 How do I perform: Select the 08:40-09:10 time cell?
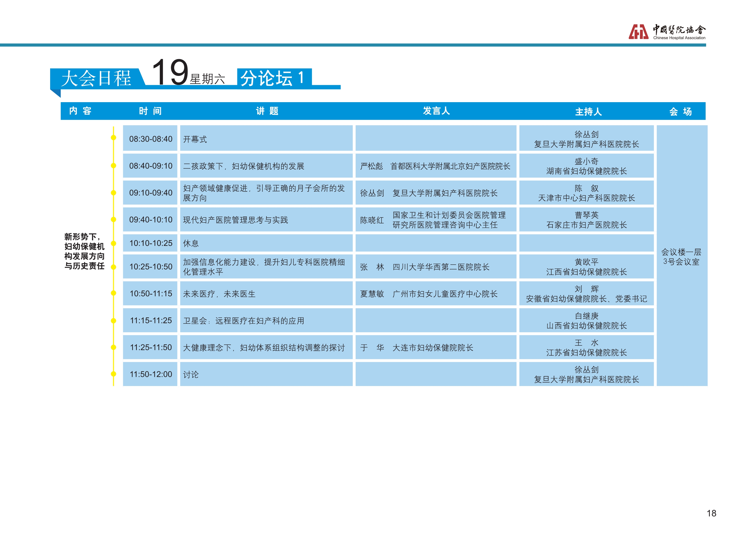pos(150,166)
